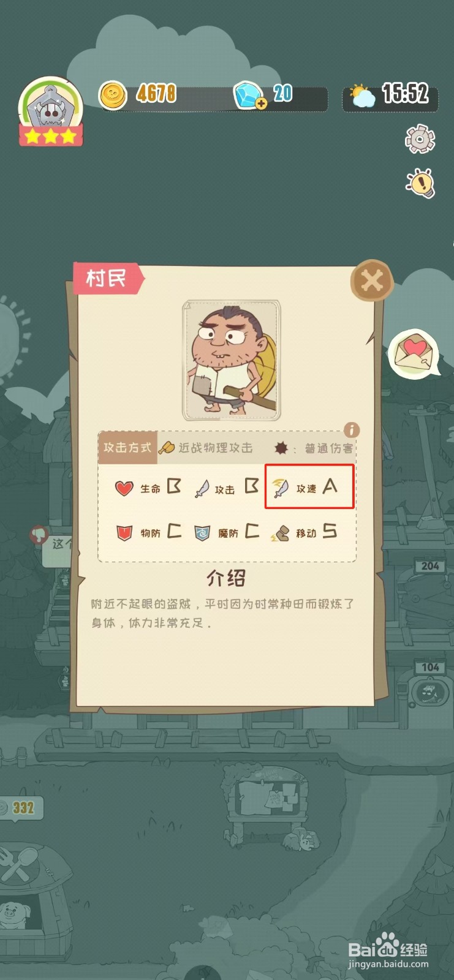The image size is (454, 980).
Task: Open the settings gear icon
Action: [420, 139]
